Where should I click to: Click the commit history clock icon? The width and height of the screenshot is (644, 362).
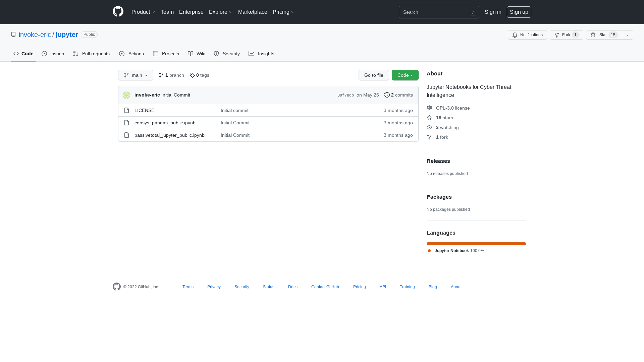(x=387, y=95)
